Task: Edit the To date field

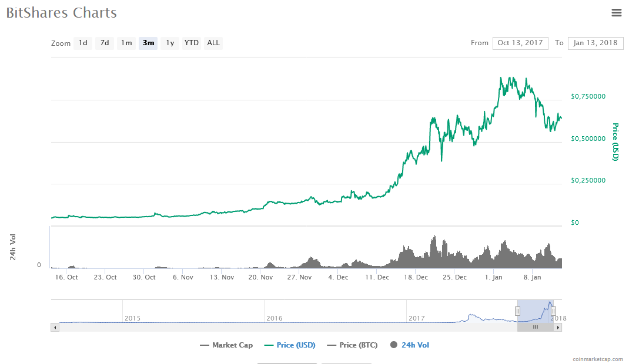Action: point(595,43)
